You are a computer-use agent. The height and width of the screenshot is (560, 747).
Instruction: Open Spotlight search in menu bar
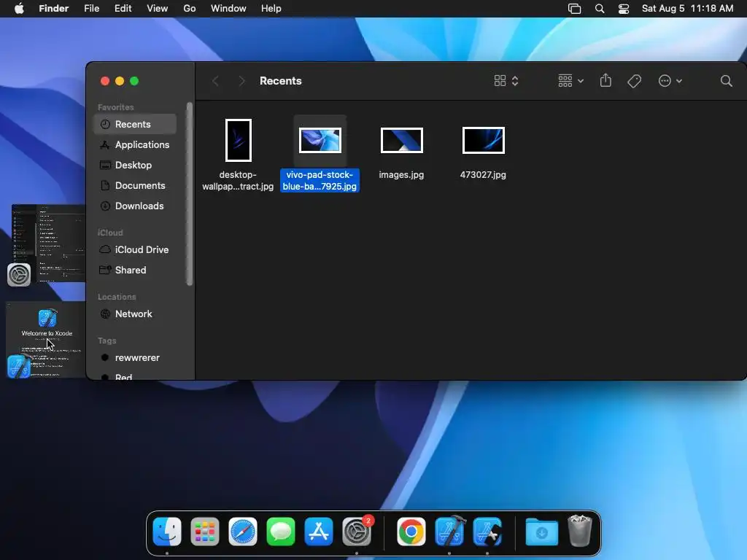click(x=600, y=9)
